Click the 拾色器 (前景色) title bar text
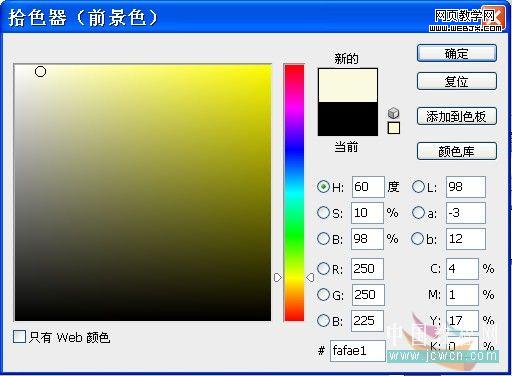This screenshot has height=376, width=512. [x=83, y=17]
